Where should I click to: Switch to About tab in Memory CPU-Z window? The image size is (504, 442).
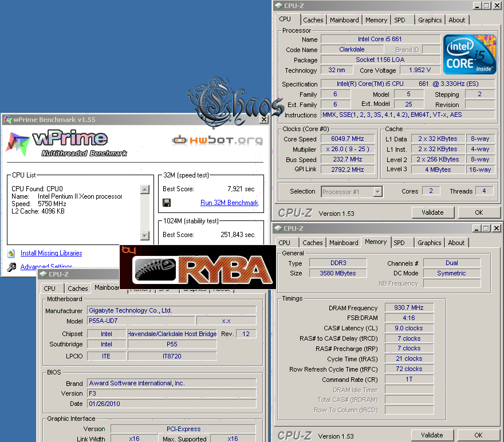pos(456,243)
